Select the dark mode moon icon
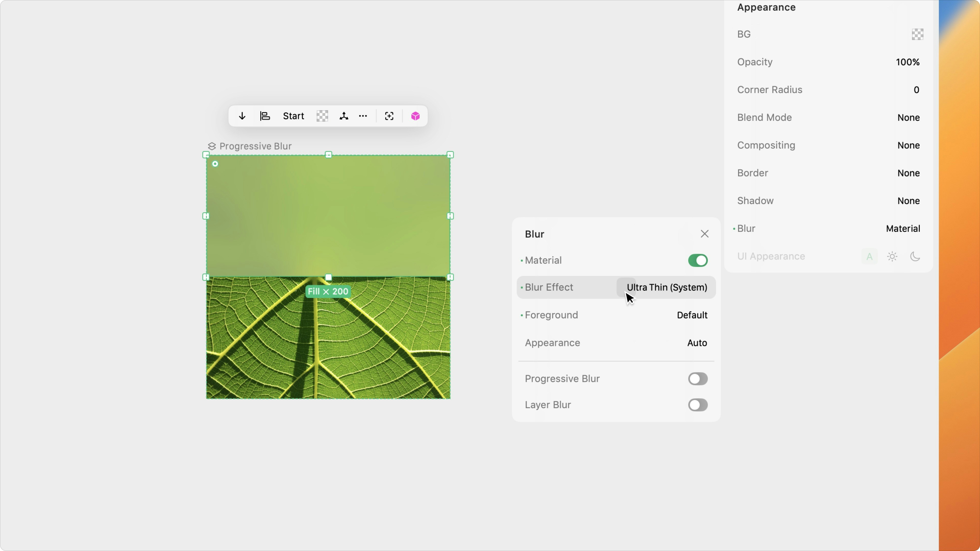 (915, 257)
